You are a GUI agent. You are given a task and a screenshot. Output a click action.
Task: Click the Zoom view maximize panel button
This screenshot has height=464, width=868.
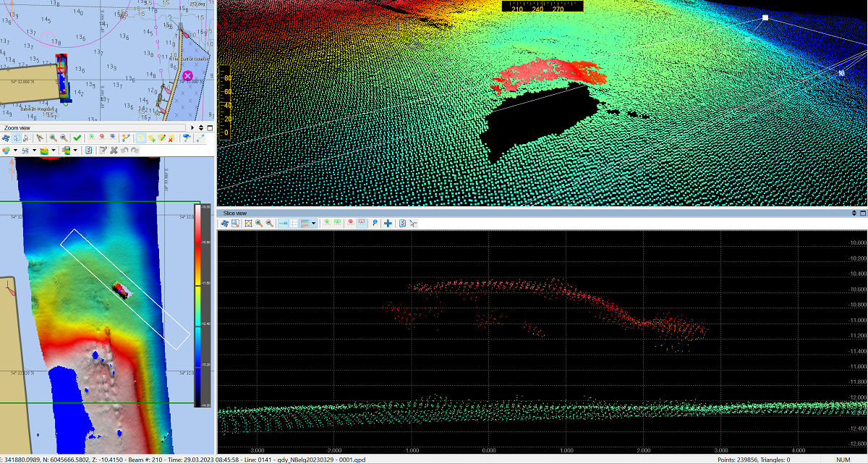210,128
